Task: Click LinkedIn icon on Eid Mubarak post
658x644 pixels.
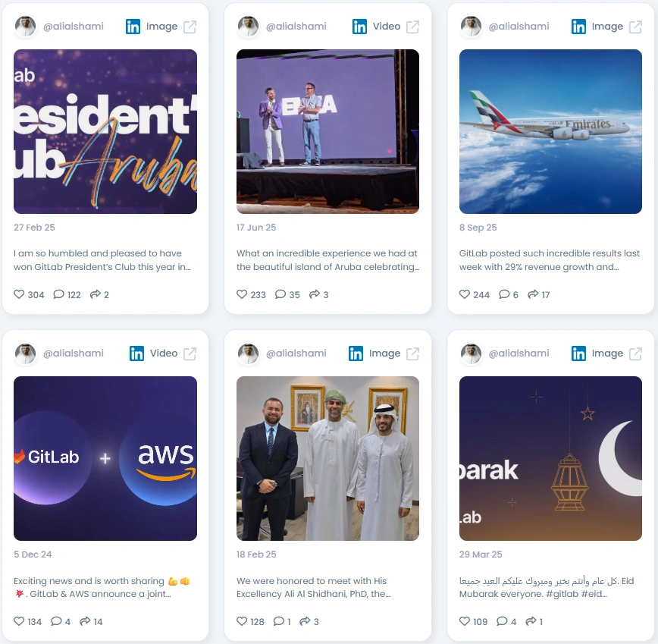Action: [578, 353]
